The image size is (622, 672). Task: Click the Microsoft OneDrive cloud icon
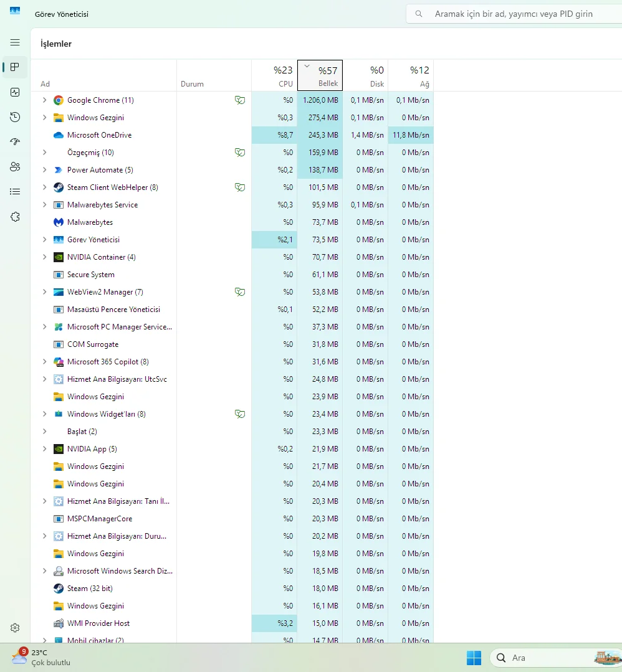coord(59,135)
